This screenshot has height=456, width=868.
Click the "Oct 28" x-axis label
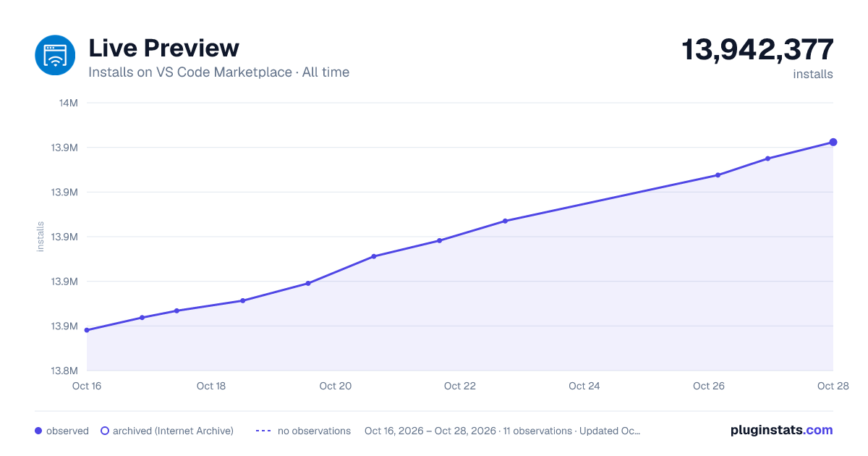tap(832, 386)
